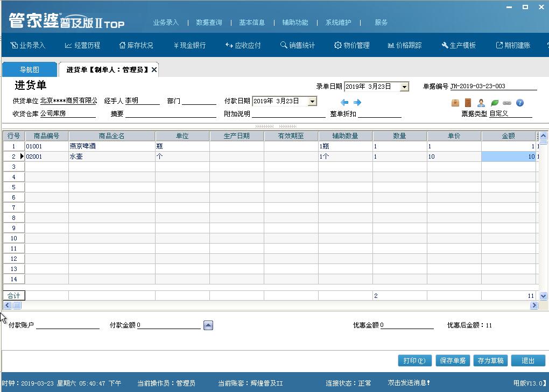This screenshot has width=549, height=392.
Task: Expand the 付款金额 panel with the up arrow
Action: (208, 325)
